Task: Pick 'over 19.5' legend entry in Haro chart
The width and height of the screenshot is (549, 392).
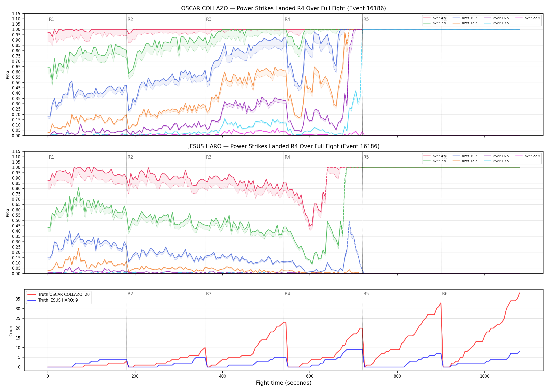Action: [x=496, y=161]
